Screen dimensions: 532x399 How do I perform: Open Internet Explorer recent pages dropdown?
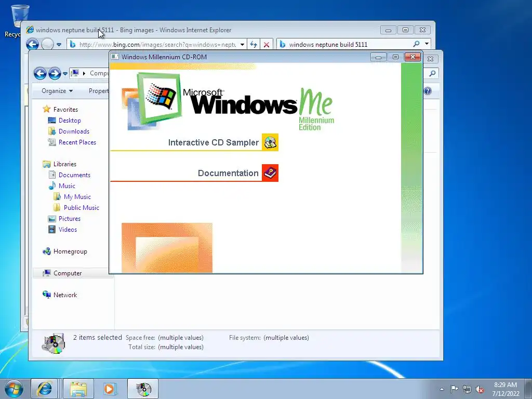click(59, 45)
